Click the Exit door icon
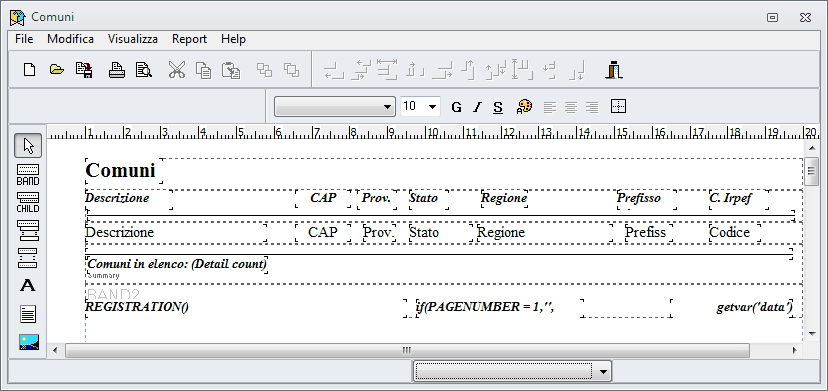 (614, 70)
